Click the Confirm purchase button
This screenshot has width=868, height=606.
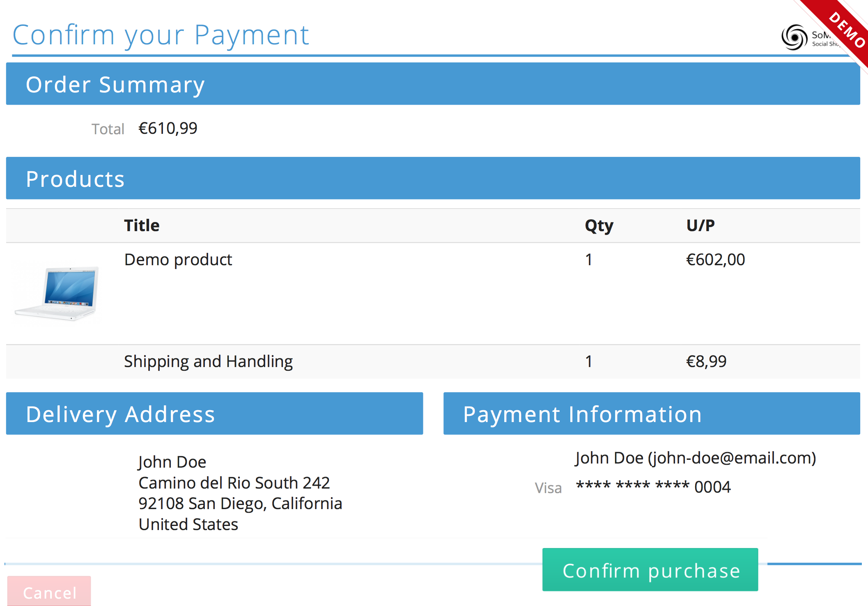[650, 569]
